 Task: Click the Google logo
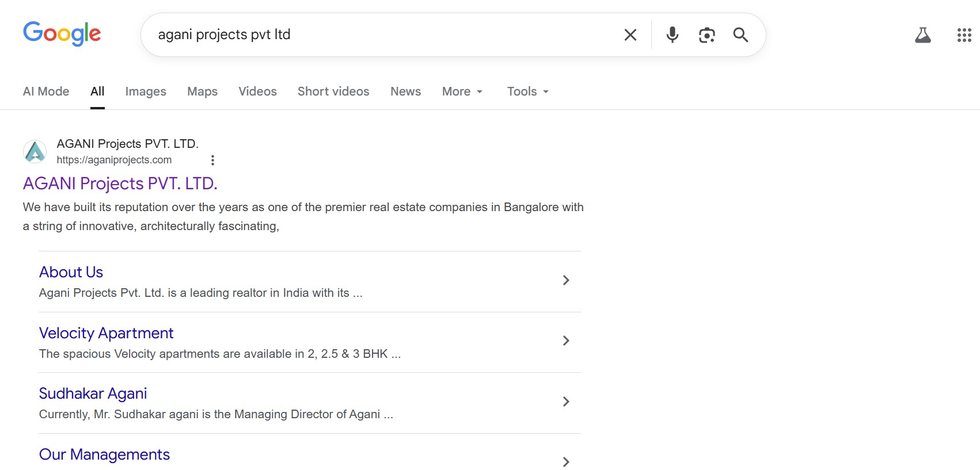(x=62, y=34)
